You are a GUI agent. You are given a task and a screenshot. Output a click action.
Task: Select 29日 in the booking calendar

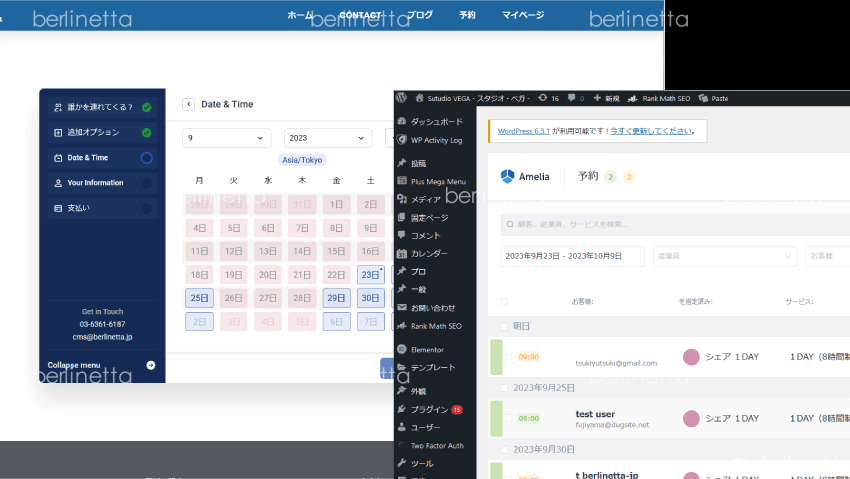336,298
